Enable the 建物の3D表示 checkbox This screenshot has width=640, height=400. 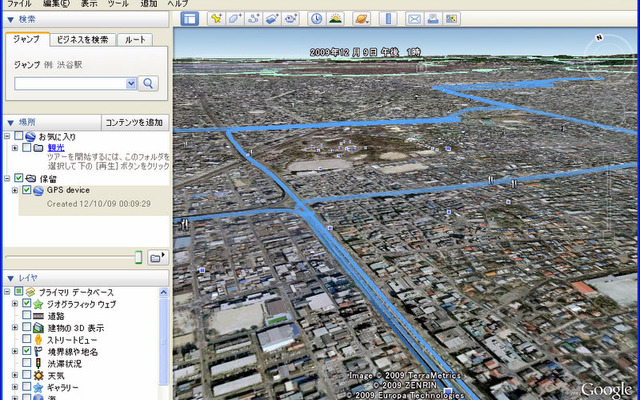pyautogui.click(x=27, y=327)
